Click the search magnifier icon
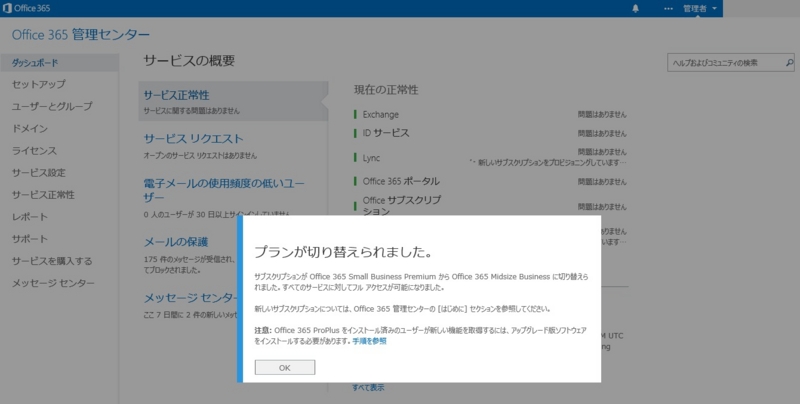 [x=789, y=63]
